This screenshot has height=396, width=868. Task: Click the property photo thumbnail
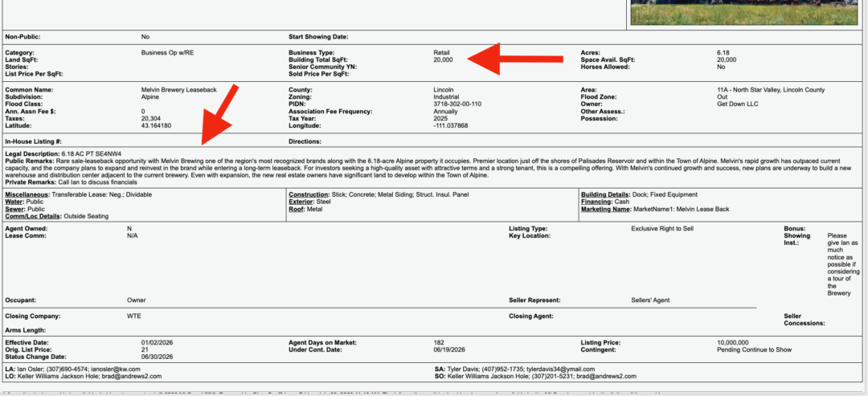point(744,12)
